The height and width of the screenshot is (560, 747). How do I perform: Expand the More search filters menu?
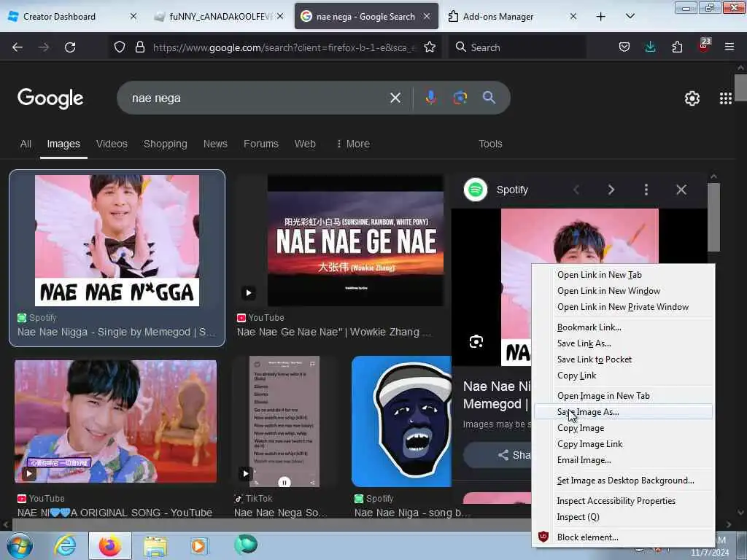tap(353, 144)
